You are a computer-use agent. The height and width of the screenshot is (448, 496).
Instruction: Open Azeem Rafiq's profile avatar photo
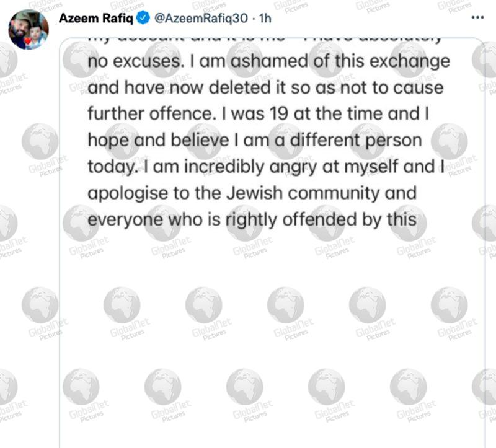coord(29,29)
